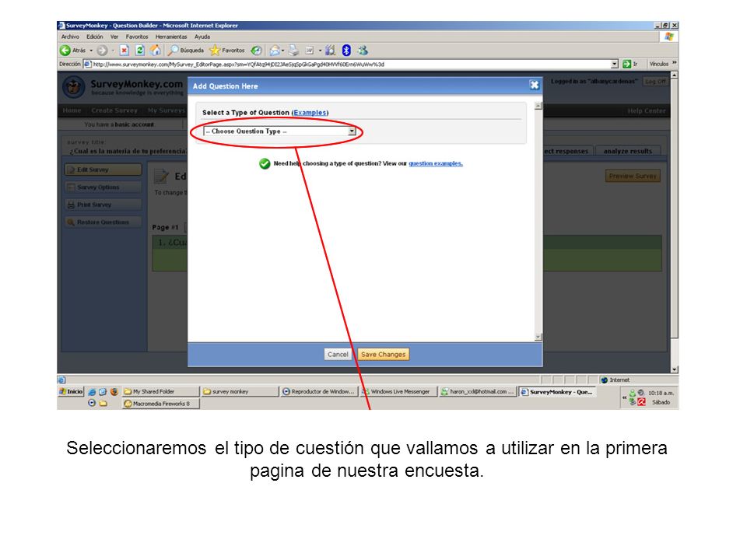Viewport: 747px width, 560px height.
Task: Open the Herramientas menu
Action: pos(171,37)
